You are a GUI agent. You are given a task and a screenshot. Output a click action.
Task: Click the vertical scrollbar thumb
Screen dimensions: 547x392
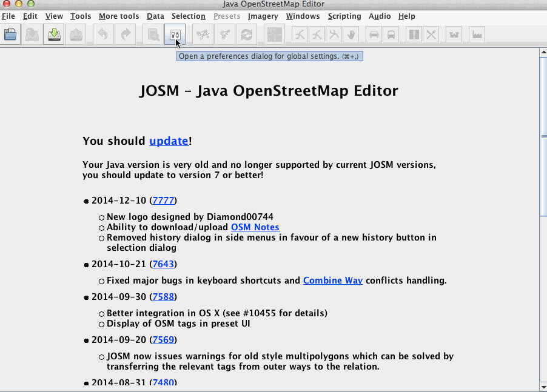point(543,136)
